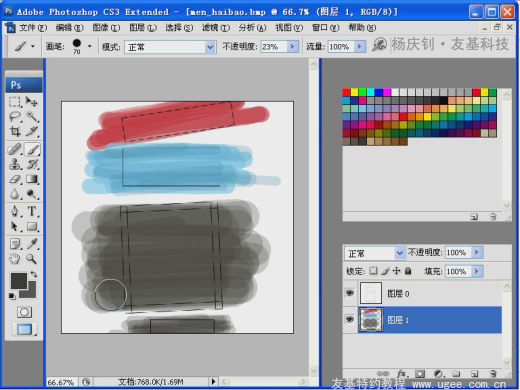Click the foreground color swatch
Image resolution: width=520 pixels, height=390 pixels.
point(19,281)
